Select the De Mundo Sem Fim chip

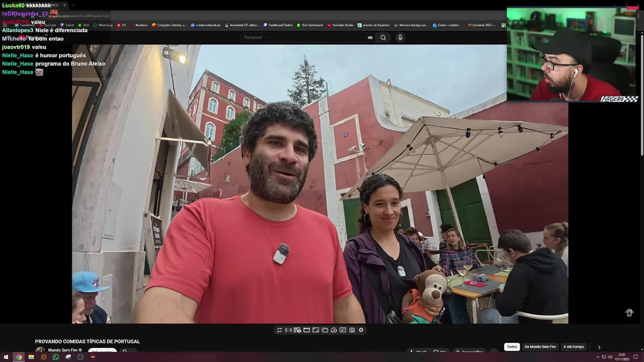pos(540,347)
